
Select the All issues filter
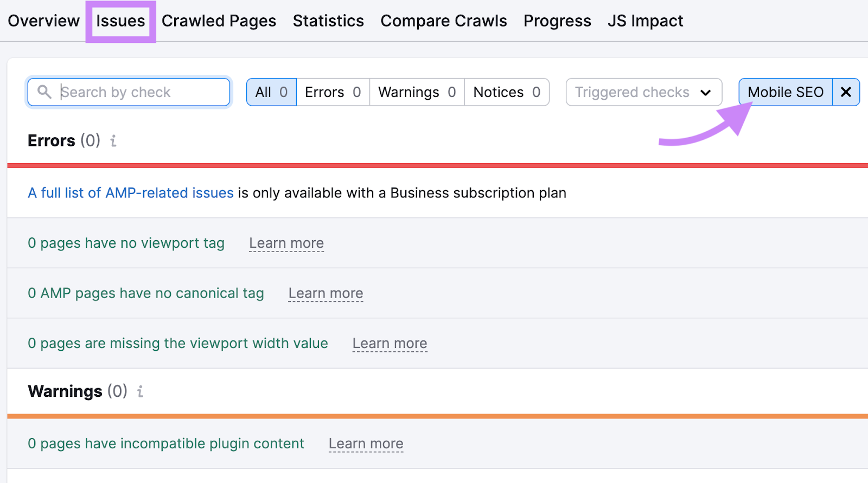tap(271, 92)
